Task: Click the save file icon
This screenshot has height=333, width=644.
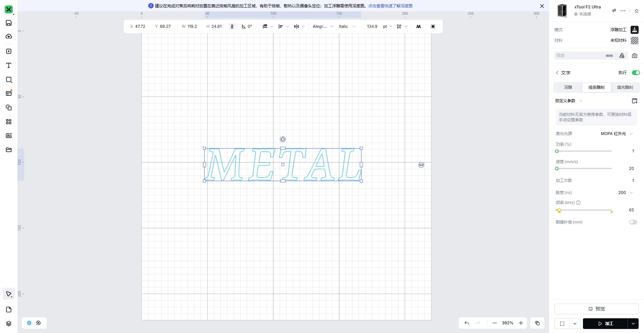Action: point(9,23)
